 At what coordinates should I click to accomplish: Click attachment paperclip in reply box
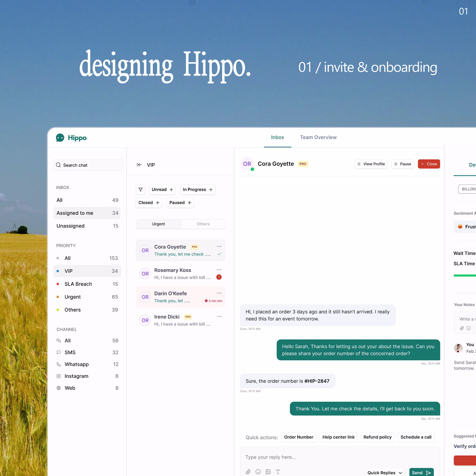(248, 472)
